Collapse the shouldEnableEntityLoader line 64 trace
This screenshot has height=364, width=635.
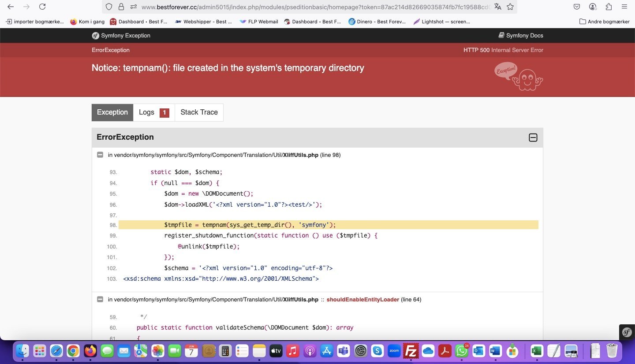click(x=100, y=299)
